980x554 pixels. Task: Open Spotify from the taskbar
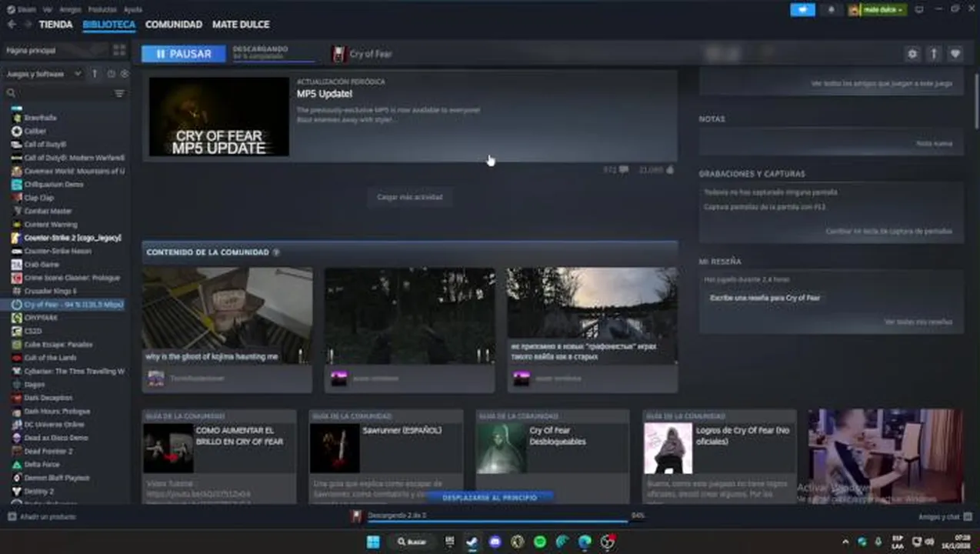pos(540,542)
